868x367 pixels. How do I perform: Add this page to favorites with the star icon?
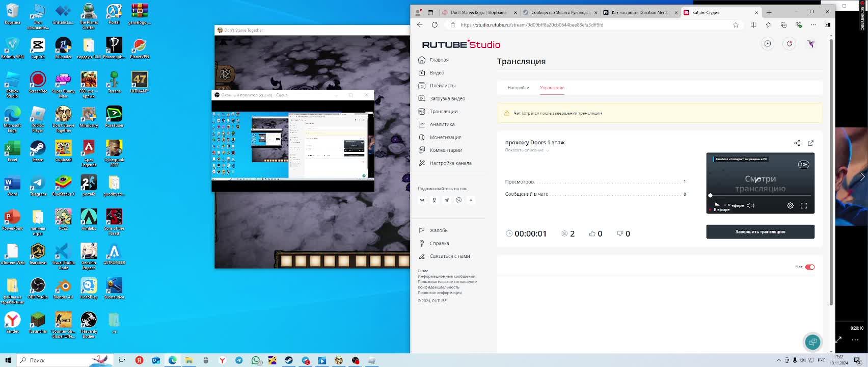[x=736, y=24]
